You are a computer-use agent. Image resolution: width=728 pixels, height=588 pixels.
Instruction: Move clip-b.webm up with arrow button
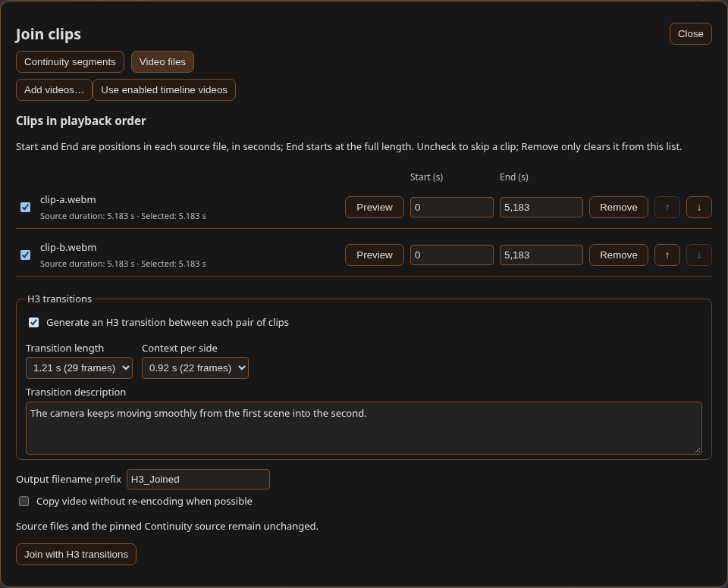point(667,255)
